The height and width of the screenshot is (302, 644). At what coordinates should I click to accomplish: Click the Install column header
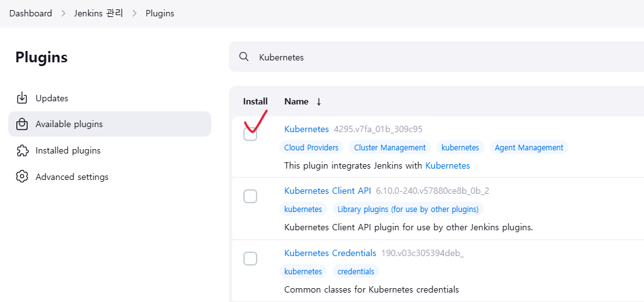point(255,101)
